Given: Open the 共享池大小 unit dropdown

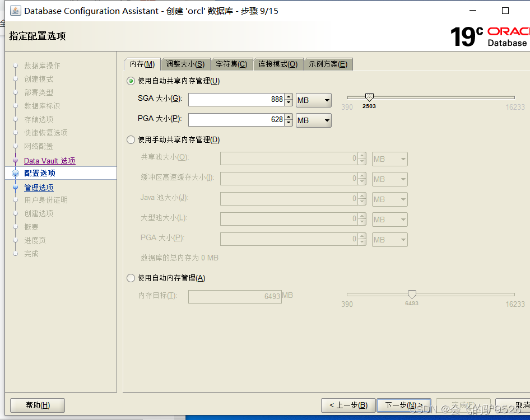Looking at the screenshot, I should pyautogui.click(x=389, y=158).
